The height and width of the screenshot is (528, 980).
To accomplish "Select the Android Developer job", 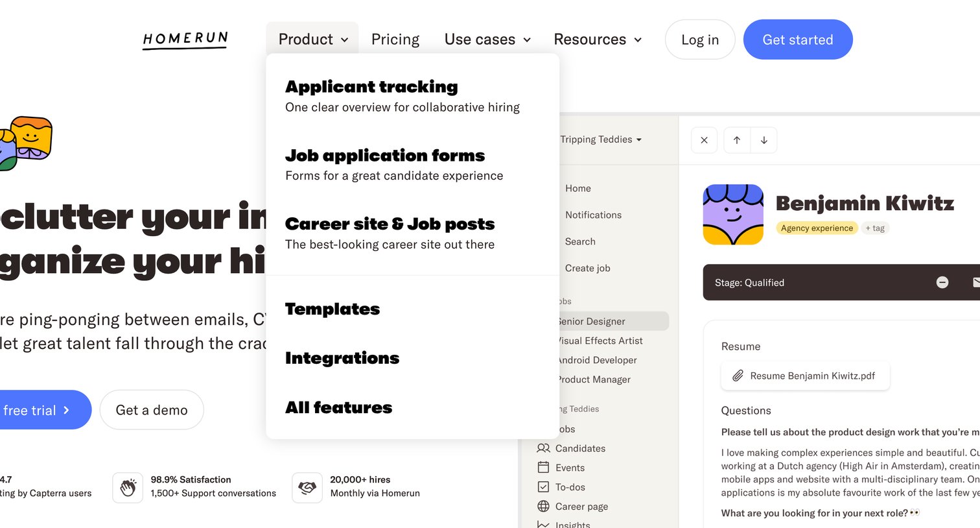I will (598, 360).
